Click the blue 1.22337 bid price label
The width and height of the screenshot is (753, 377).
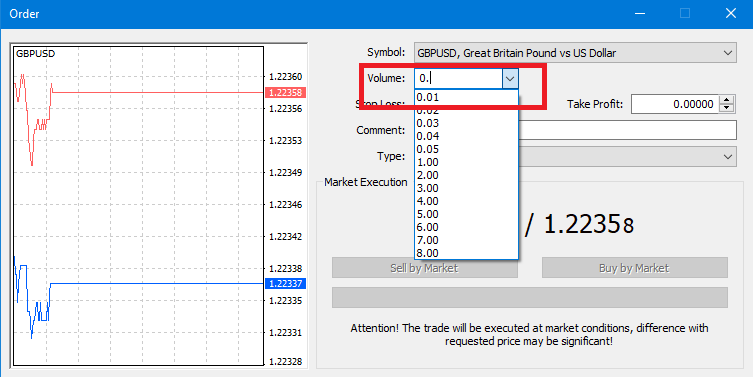285,284
